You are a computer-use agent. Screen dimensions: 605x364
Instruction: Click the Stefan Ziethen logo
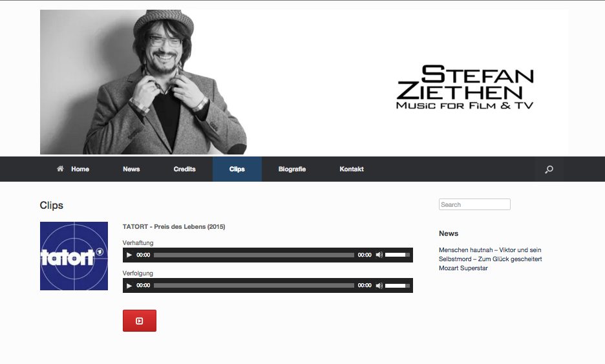pos(465,87)
